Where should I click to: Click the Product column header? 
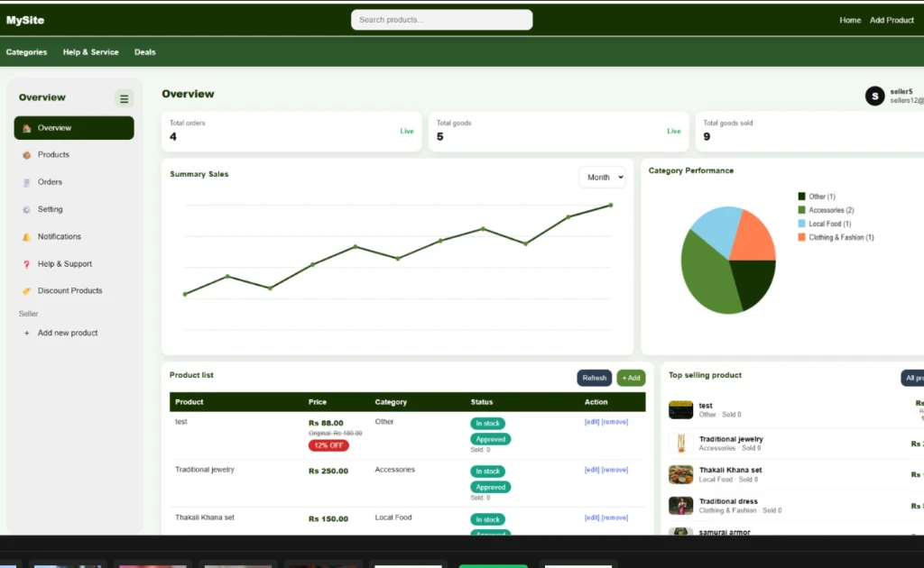(x=189, y=402)
